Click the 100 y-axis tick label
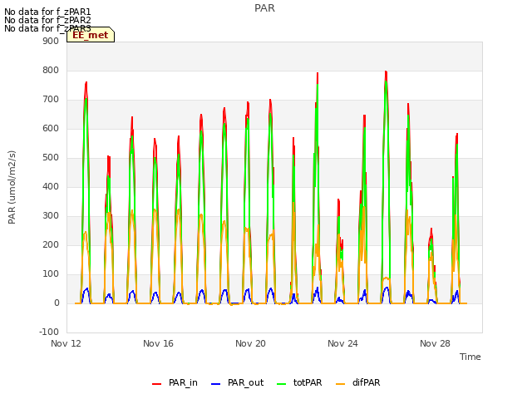This screenshot has width=532, height=399. coord(51,273)
